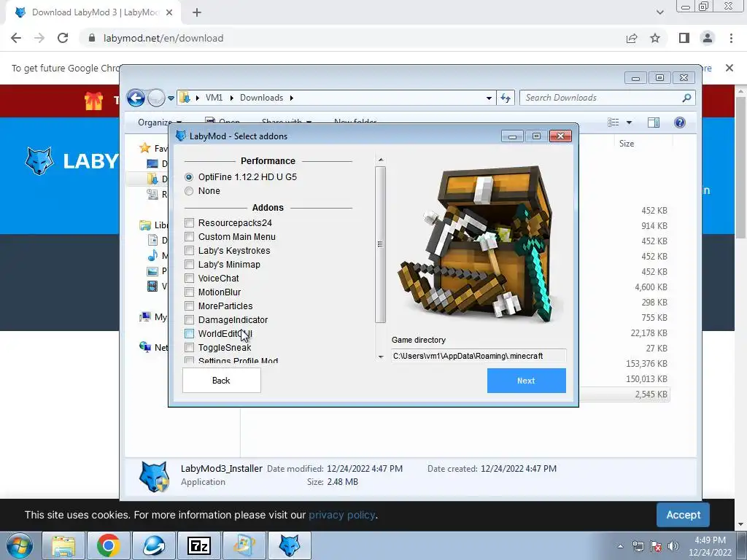Tick the Laby's Keystrokes checkbox
This screenshot has height=560, width=747.
point(189,251)
